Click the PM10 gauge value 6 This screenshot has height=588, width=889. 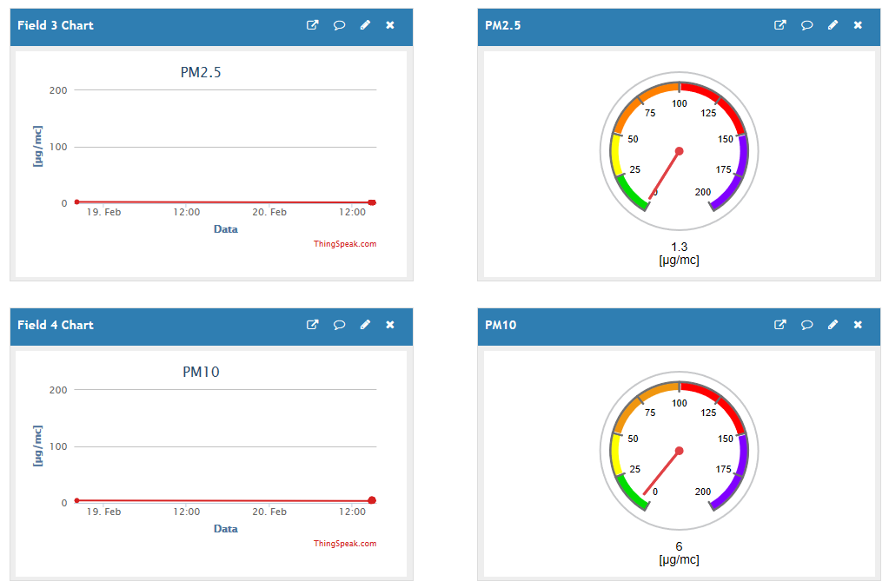(680, 546)
